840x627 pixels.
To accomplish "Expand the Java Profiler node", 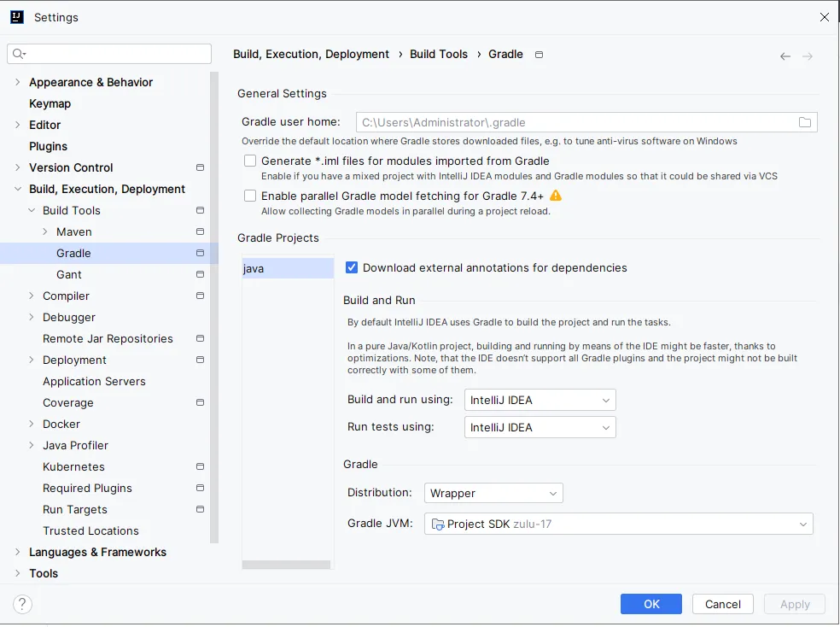I will pos(32,445).
